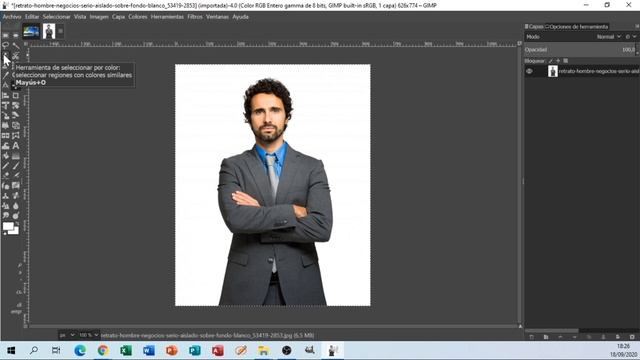Image resolution: width=640 pixels, height=360 pixels.
Task: Select the Cage Transform tool
Action: (x=16, y=136)
